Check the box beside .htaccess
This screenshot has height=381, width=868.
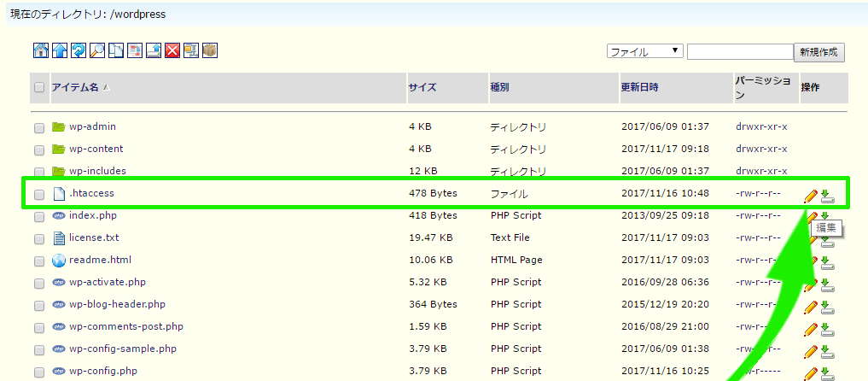coord(39,195)
